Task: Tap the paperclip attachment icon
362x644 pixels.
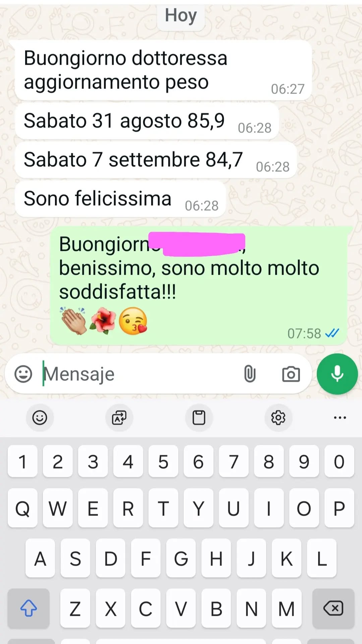Action: [x=250, y=374]
